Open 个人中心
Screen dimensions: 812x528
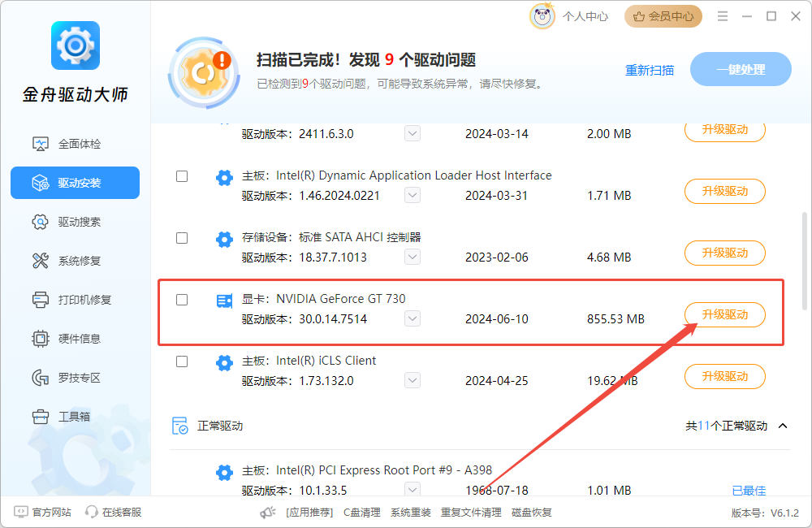tap(585, 16)
